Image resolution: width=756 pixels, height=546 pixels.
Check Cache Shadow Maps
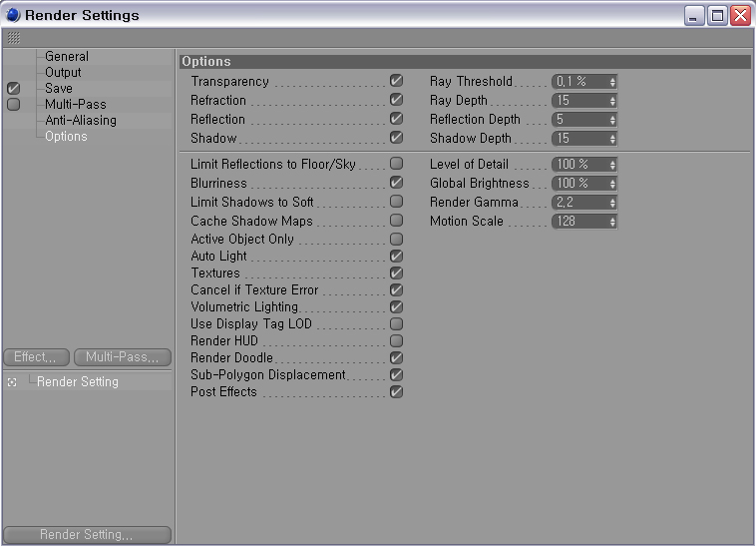point(396,220)
